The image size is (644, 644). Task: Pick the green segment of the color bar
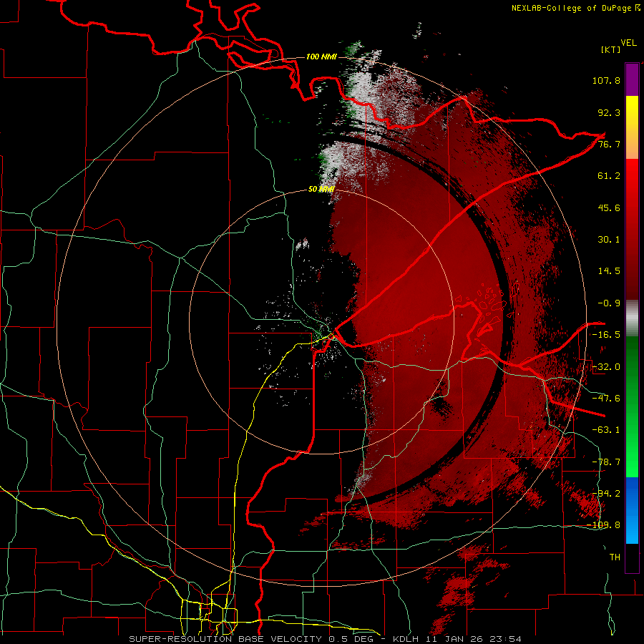[x=632, y=406]
